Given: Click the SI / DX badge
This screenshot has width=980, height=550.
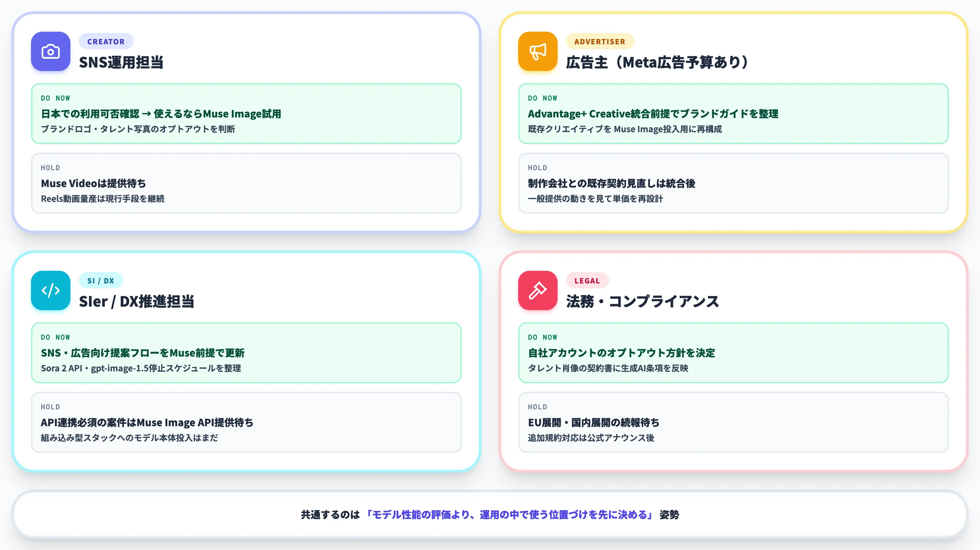Looking at the screenshot, I should pyautogui.click(x=101, y=281).
